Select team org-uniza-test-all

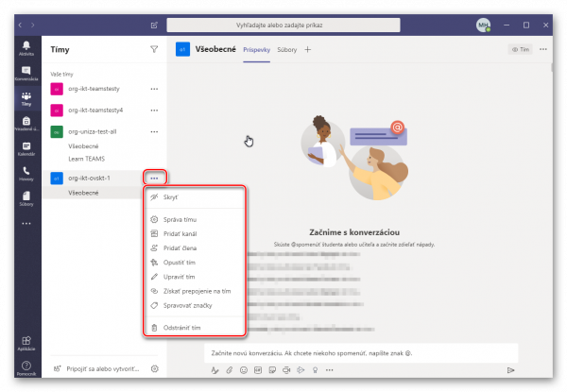(93, 132)
